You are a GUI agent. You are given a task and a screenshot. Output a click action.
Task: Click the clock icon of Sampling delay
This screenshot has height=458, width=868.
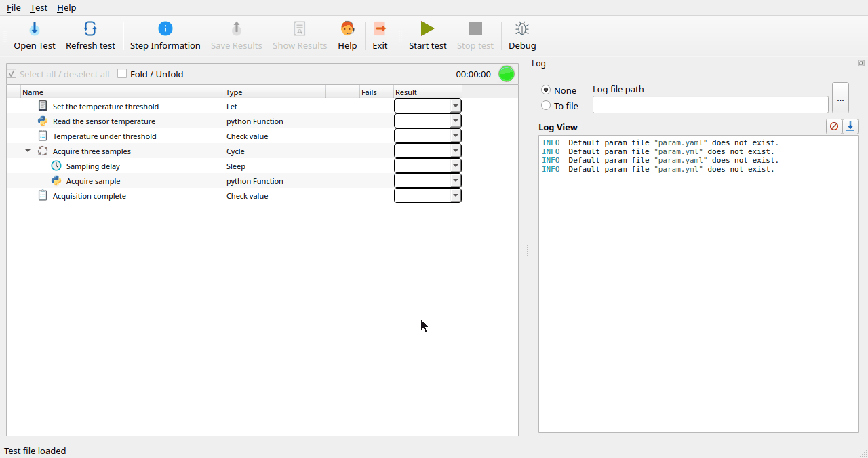pyautogui.click(x=56, y=166)
